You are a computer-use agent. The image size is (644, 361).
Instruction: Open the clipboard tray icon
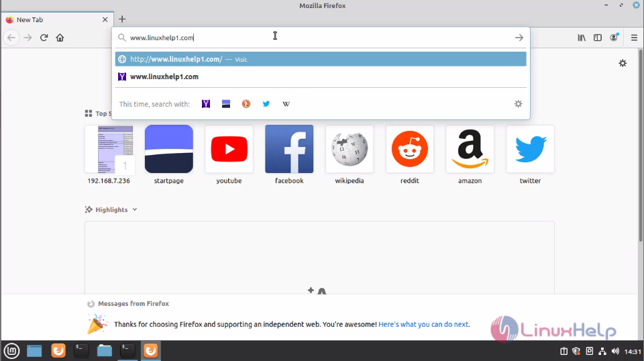(564, 351)
